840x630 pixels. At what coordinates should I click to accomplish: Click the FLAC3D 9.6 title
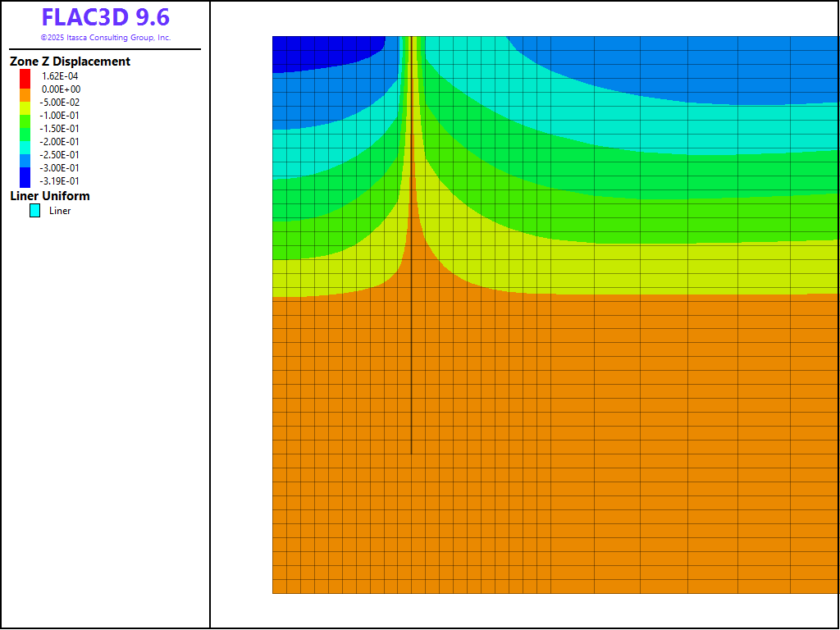105,17
